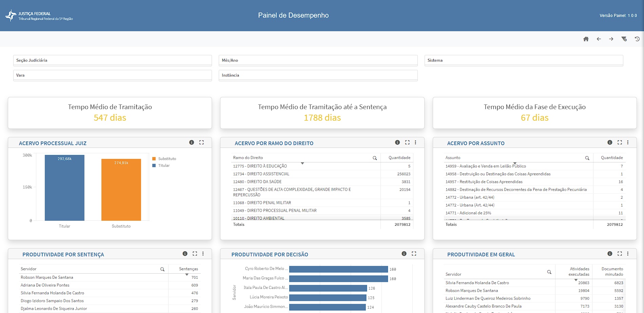Image resolution: width=644 pixels, height=313 pixels.
Task: Click the 1788 dias KPI value
Action: [x=322, y=118]
